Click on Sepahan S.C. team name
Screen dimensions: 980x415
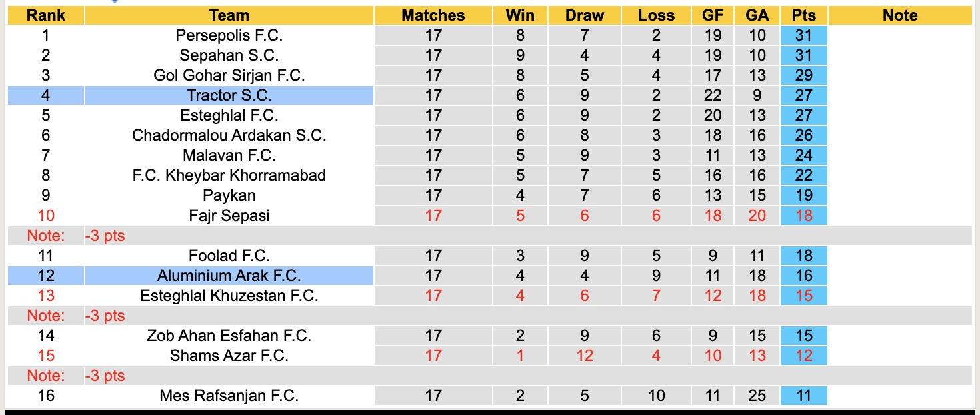[229, 55]
